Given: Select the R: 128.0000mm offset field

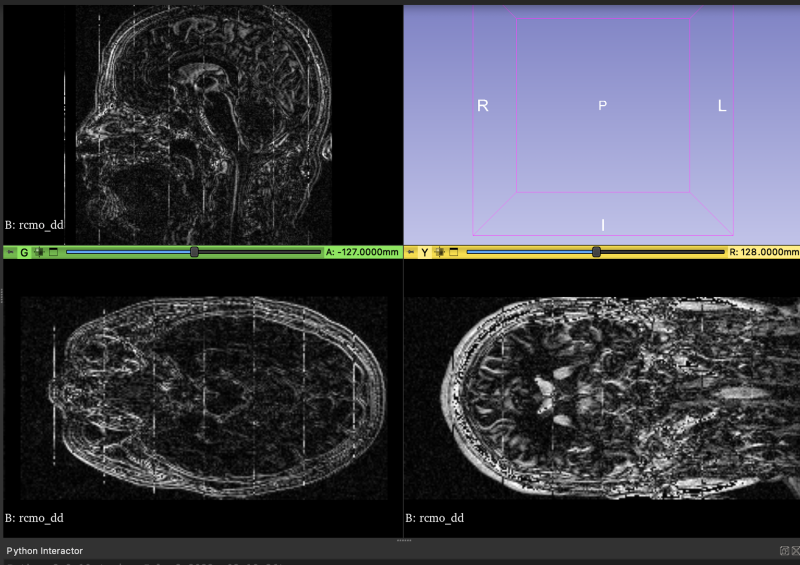Looking at the screenshot, I should tap(763, 252).
